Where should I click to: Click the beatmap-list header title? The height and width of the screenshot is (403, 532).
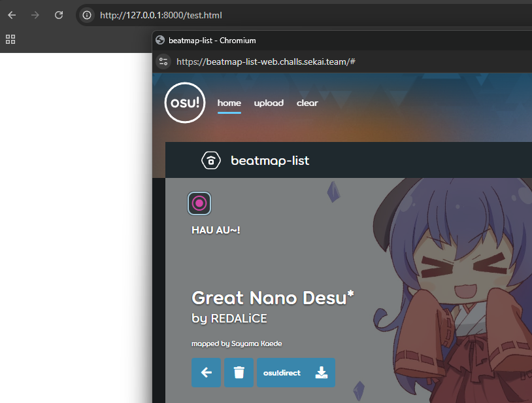tap(270, 160)
